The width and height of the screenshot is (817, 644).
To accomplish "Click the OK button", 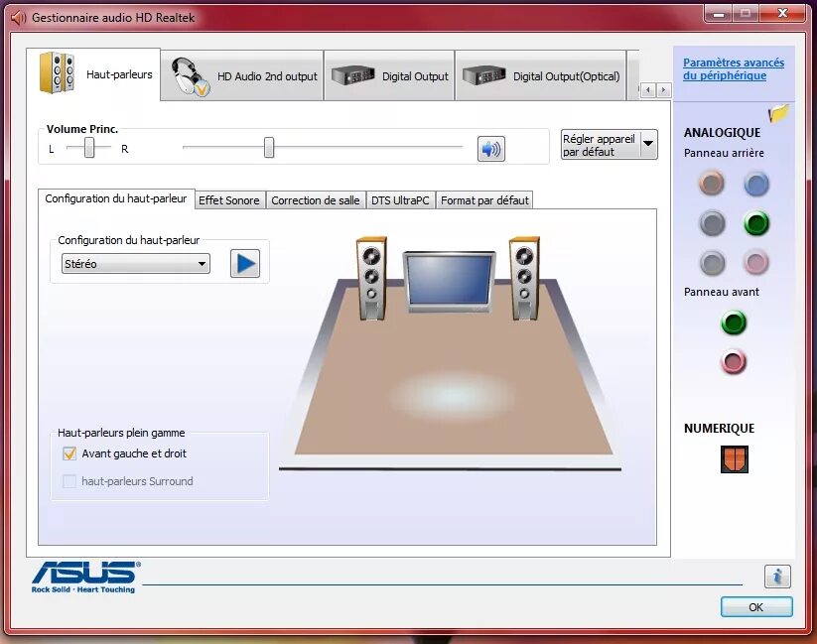I will tap(756, 607).
